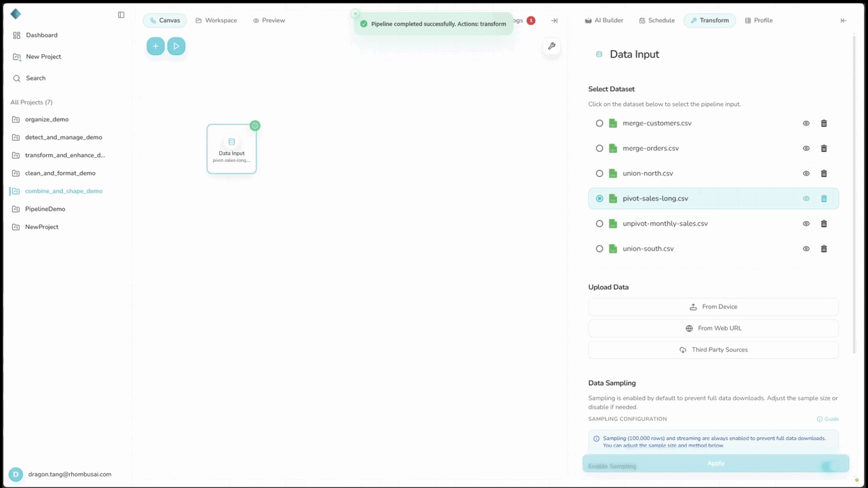Click the panel expand arrow near Logs

coord(554,20)
